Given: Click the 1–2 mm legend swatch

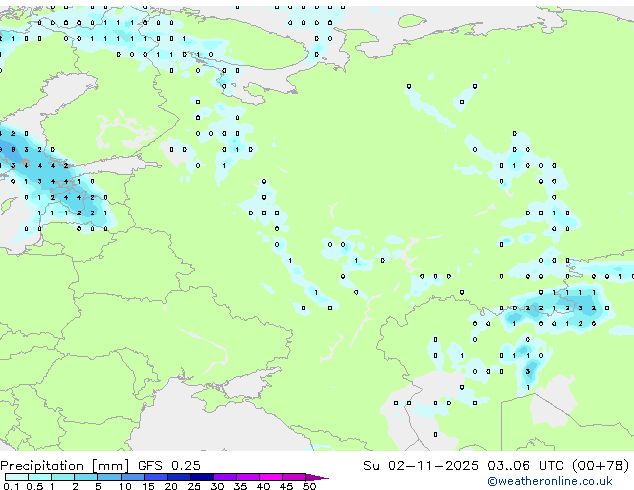Looking at the screenshot, I should pyautogui.click(x=63, y=477).
